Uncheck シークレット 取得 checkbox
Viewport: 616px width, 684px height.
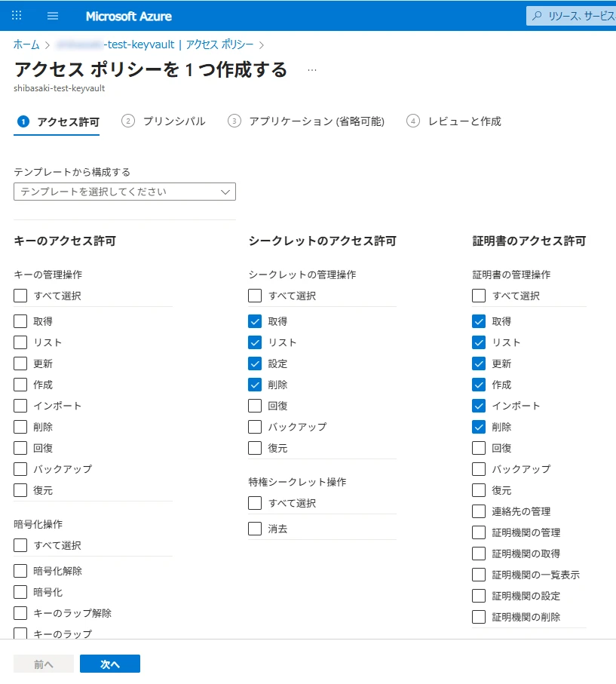pos(255,321)
